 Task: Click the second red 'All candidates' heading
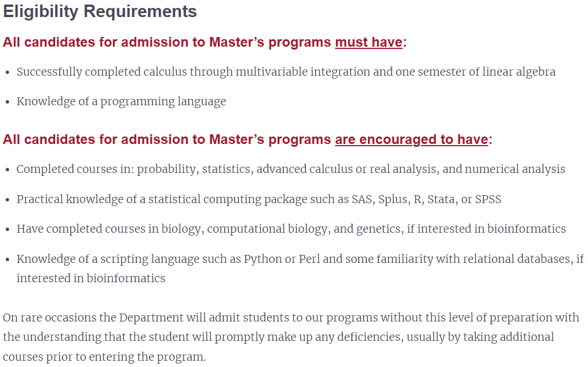[x=247, y=139]
